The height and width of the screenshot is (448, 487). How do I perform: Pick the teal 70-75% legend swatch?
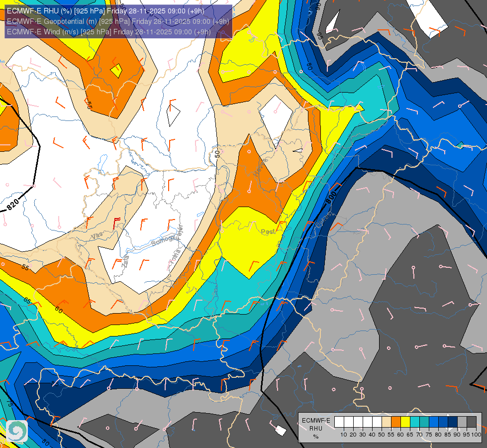click(424, 422)
